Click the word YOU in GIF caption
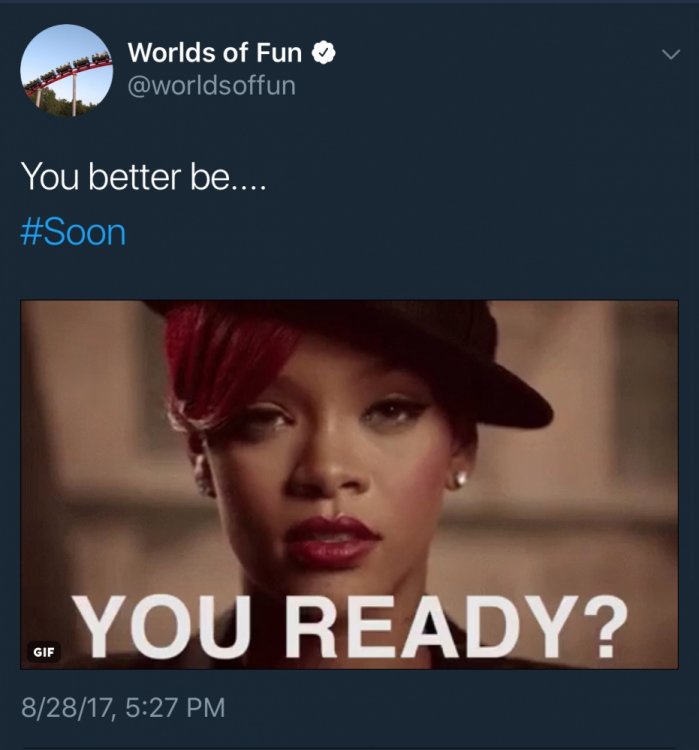699x750 pixels. point(162,627)
